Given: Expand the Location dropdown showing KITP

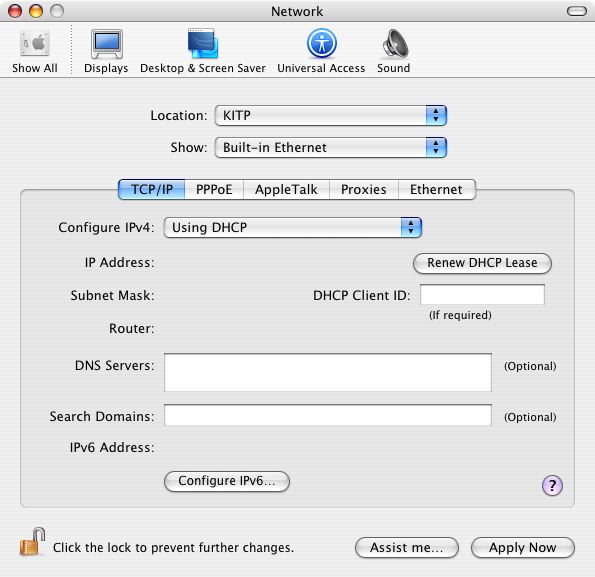Looking at the screenshot, I should 331,115.
